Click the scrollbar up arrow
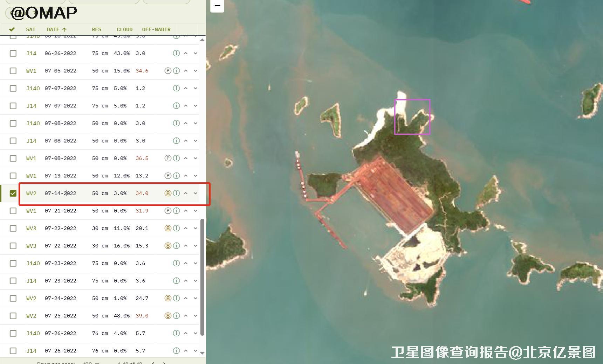Image resolution: width=603 pixels, height=364 pixels. click(202, 40)
